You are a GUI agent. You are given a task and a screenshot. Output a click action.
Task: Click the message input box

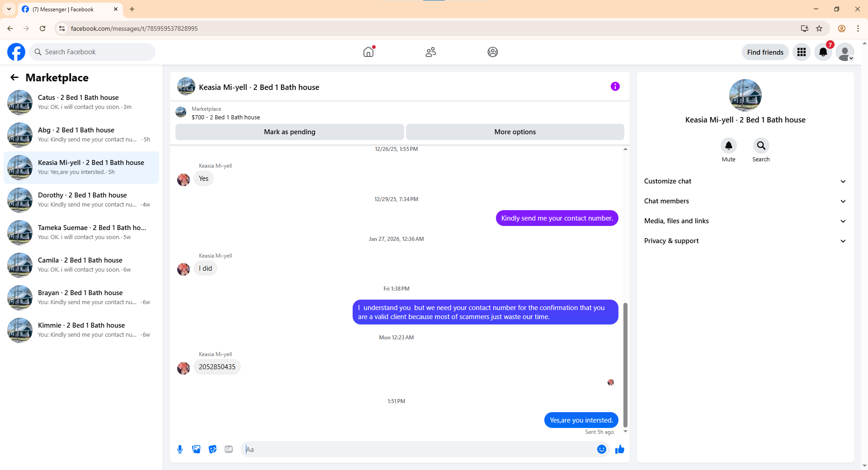[x=418, y=449]
